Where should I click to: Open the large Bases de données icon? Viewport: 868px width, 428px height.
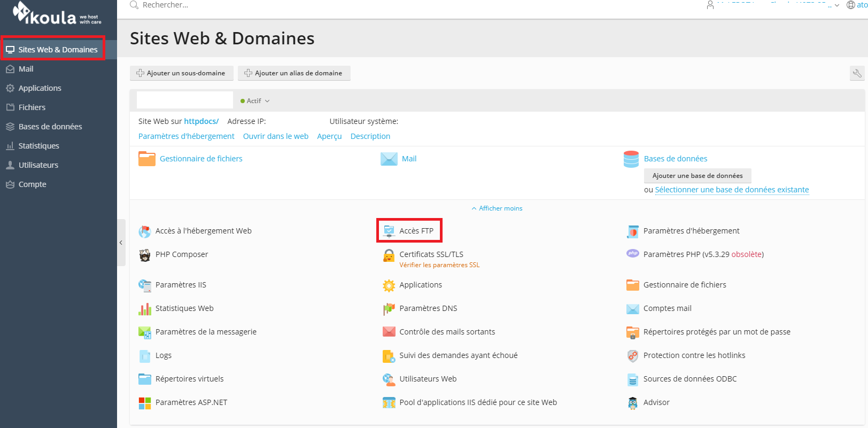[631, 159]
